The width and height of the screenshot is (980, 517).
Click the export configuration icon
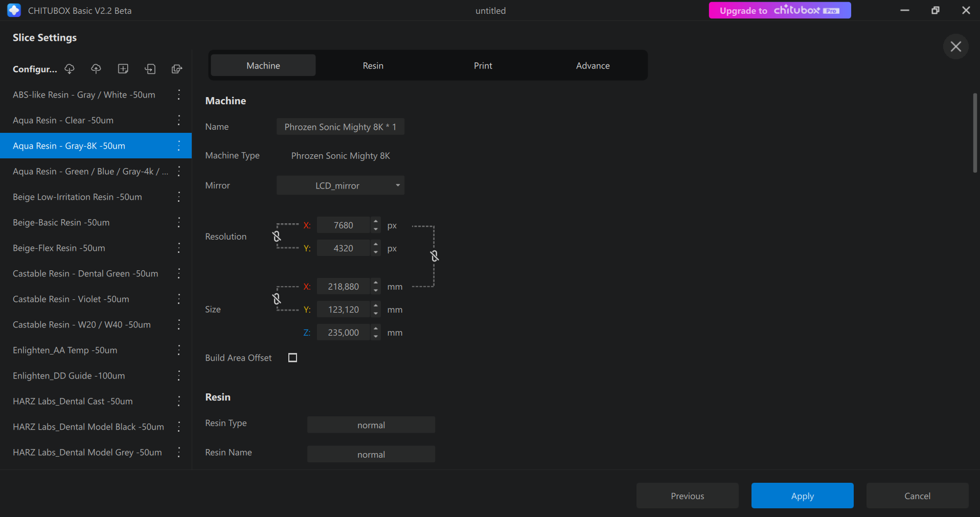click(177, 68)
